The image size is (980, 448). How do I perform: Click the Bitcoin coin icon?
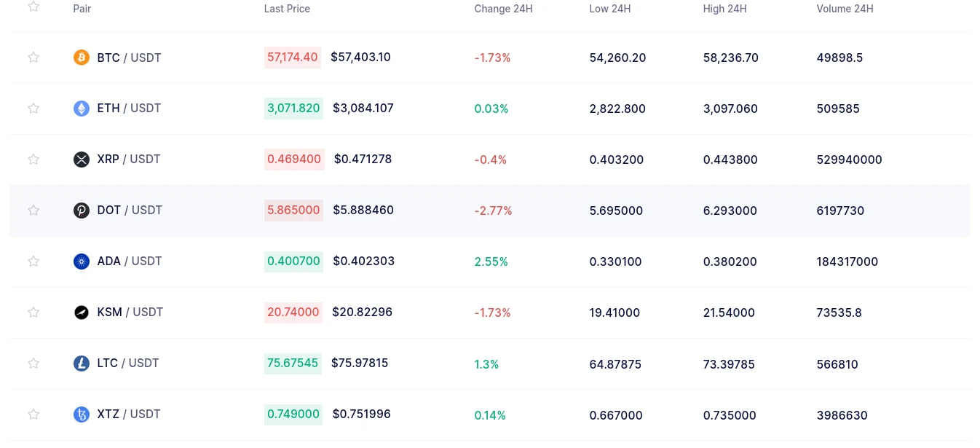[x=82, y=58]
